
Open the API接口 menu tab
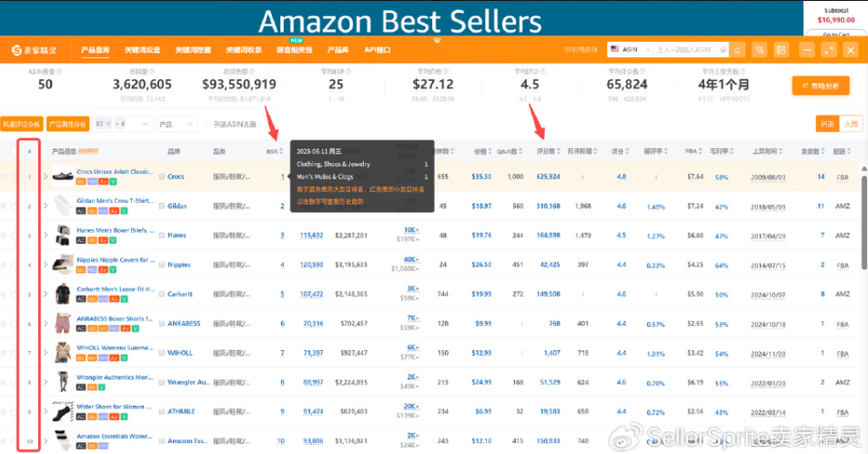[377, 50]
